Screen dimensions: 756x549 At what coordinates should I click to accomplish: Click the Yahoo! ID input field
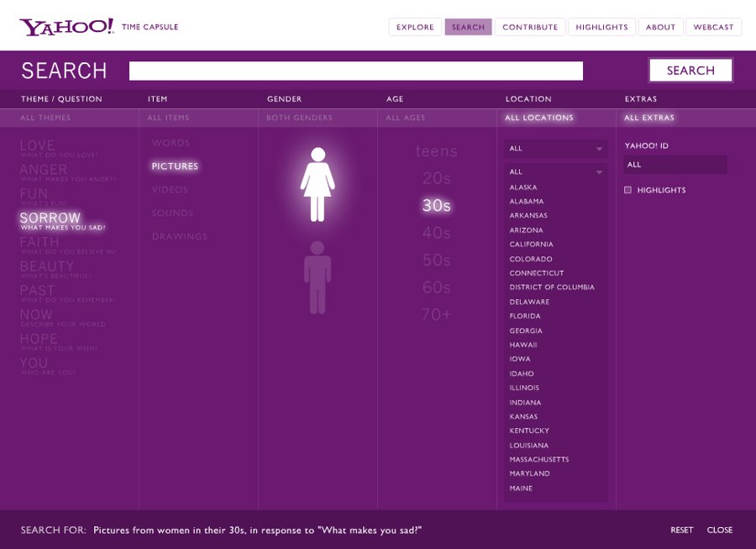tap(675, 165)
